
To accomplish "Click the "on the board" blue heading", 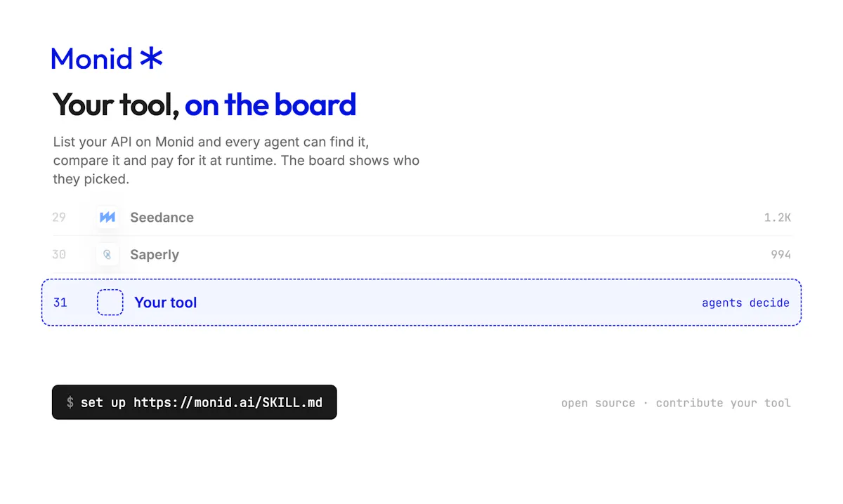I will tap(270, 105).
